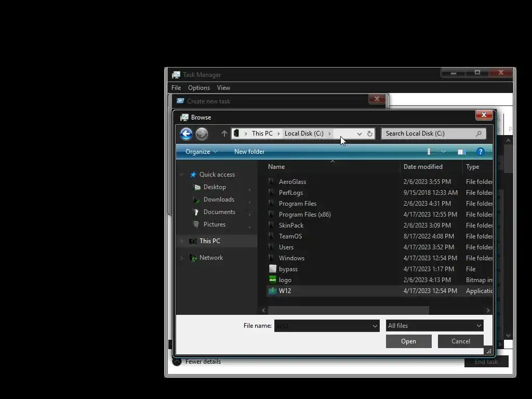The width and height of the screenshot is (532, 399).
Task: Refresh the Local Disk (C:) location
Action: tap(370, 134)
